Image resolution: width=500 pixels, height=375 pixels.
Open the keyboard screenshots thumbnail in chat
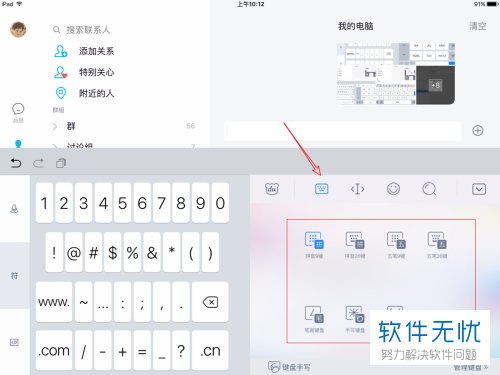[x=396, y=73]
